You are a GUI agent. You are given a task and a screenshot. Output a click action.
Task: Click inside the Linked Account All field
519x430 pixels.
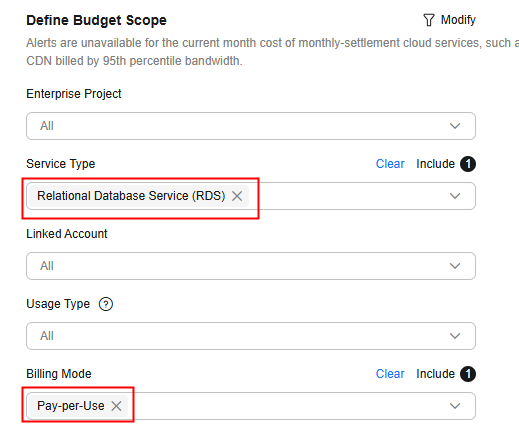coord(251,266)
